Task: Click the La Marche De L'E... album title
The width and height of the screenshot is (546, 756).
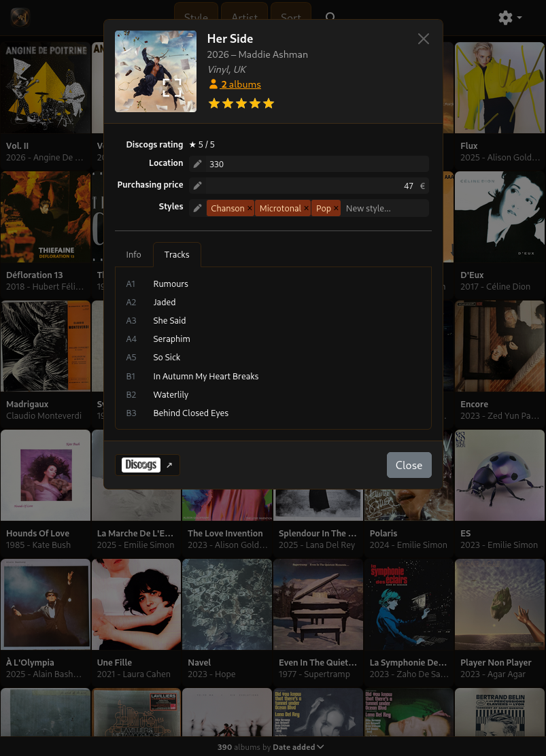Action: [135, 533]
